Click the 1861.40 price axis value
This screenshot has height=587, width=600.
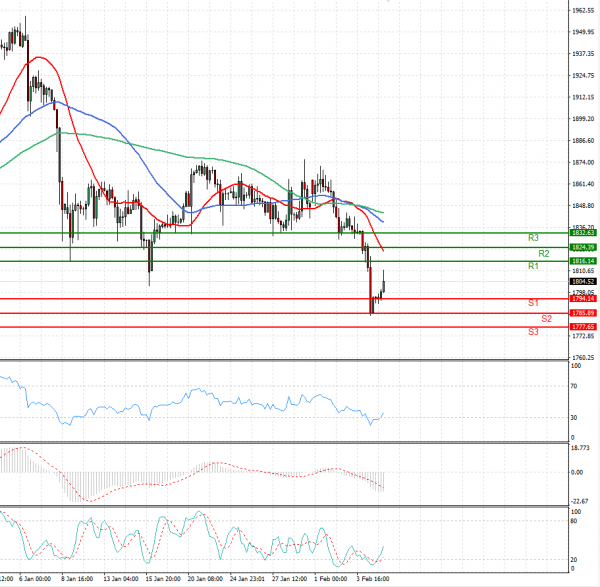[583, 184]
